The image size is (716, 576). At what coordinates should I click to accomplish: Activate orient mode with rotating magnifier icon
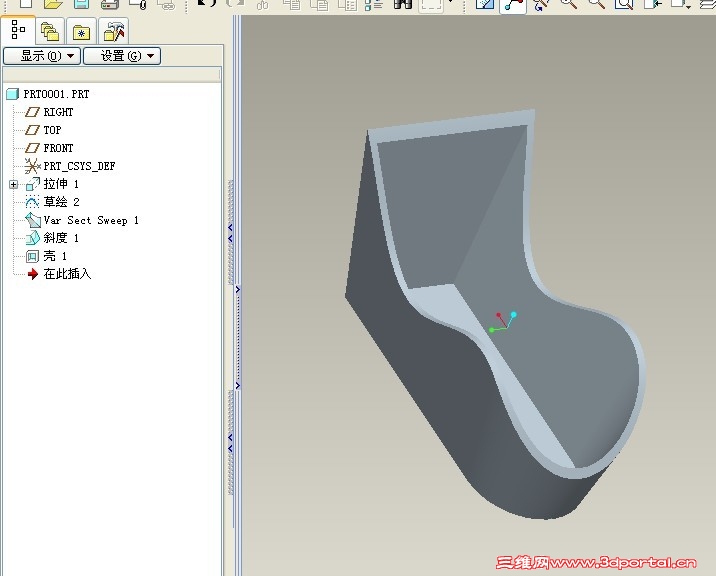(541, 4)
